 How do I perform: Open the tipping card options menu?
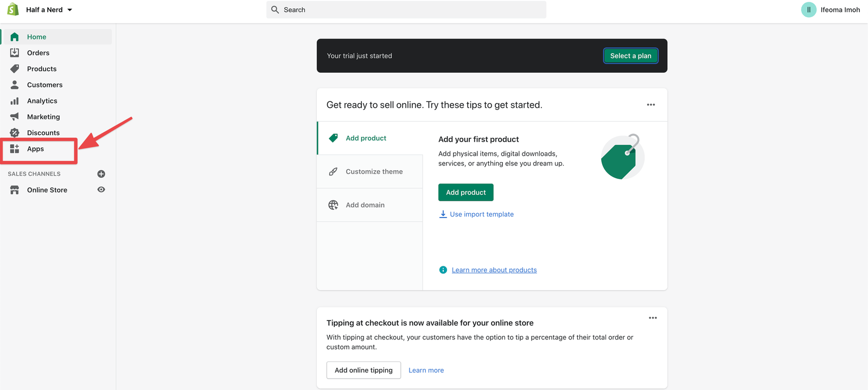point(653,318)
